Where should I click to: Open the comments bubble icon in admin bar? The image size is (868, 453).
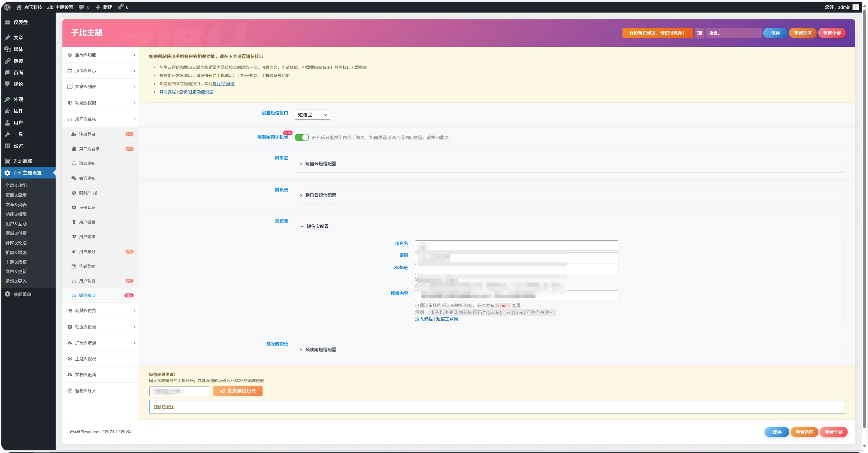(x=81, y=7)
